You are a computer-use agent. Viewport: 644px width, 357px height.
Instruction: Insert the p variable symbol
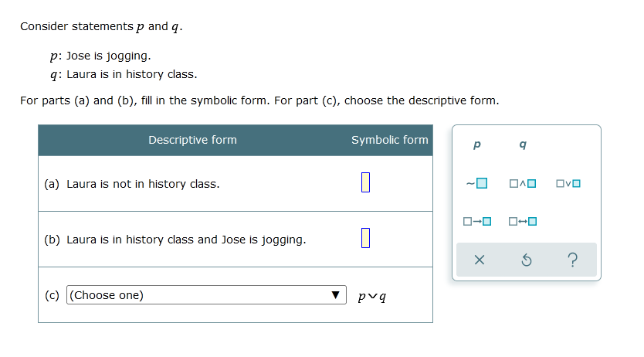pos(476,144)
